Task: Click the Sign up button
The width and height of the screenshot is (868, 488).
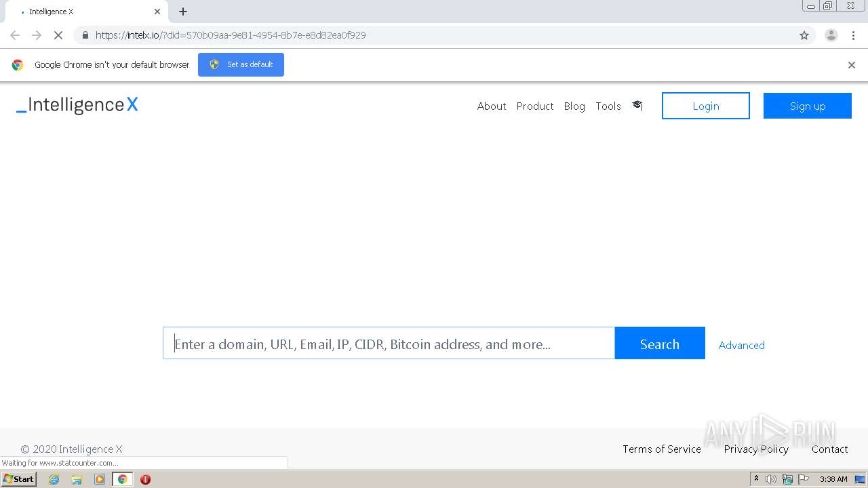Action: point(808,106)
